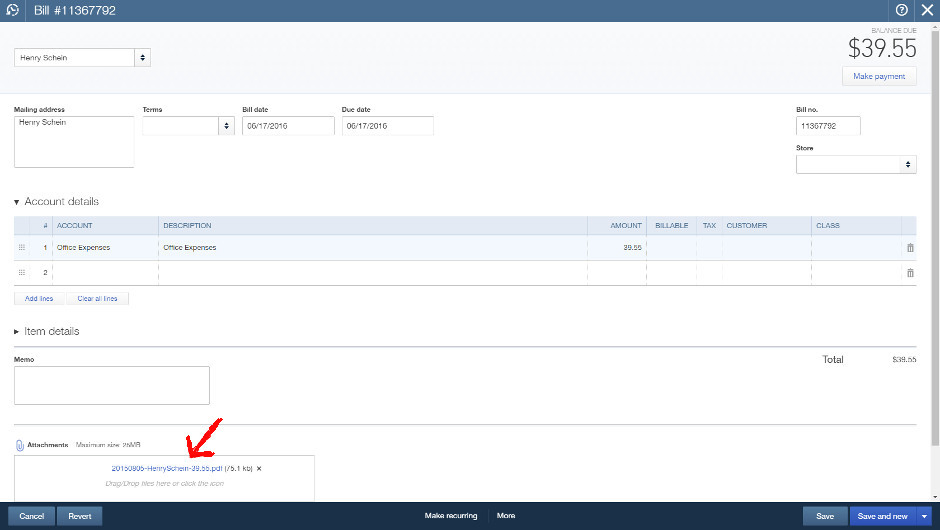Open the Save and new dropdown arrow
Viewport: 940px width, 530px height.
924,516
